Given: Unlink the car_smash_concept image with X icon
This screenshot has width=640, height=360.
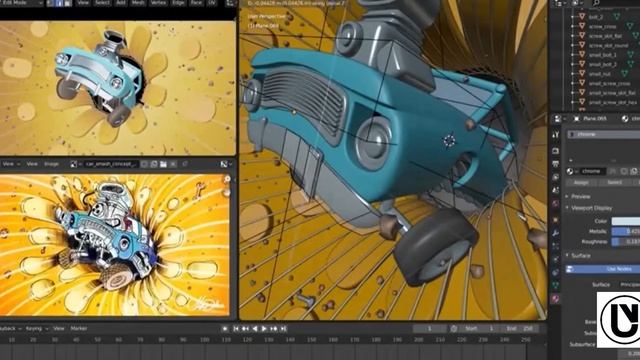Looking at the screenshot, I should 173,164.
